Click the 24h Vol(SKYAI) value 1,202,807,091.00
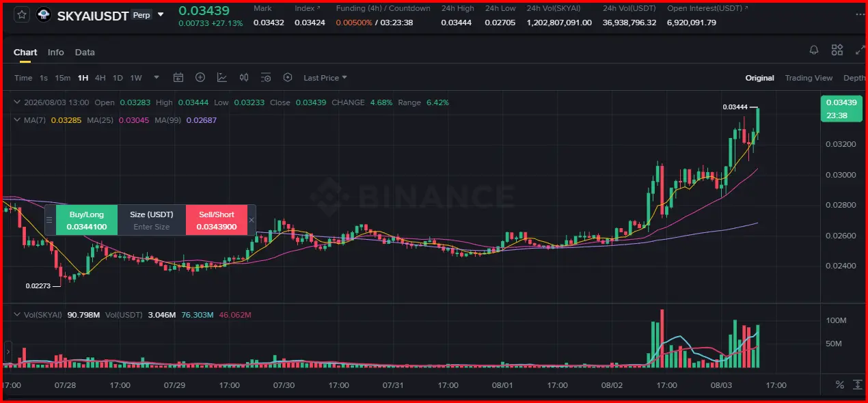 tap(558, 23)
